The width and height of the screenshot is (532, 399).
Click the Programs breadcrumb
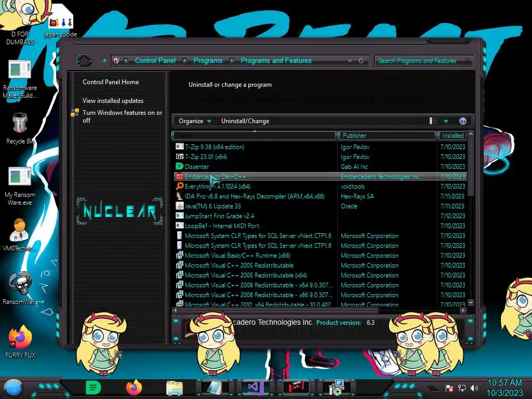pos(208,61)
